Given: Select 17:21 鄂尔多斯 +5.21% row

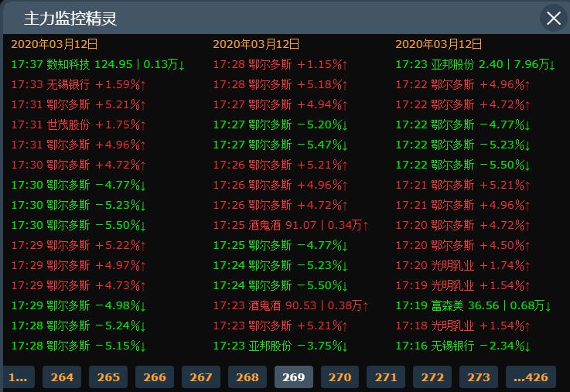Looking at the screenshot, I should tap(462, 185).
